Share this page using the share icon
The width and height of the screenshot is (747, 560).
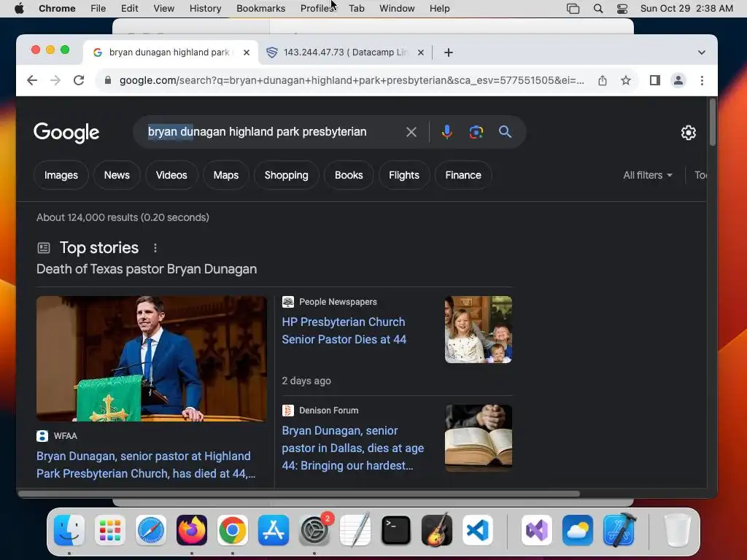tap(602, 80)
